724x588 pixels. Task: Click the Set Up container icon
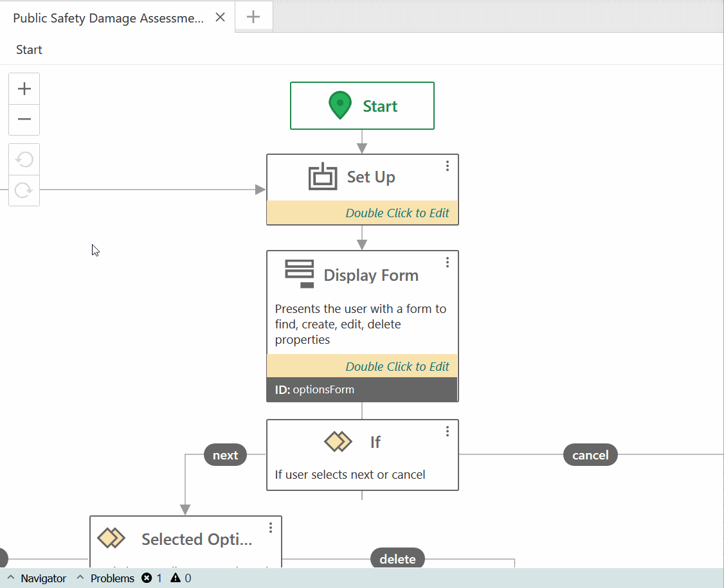point(323,177)
